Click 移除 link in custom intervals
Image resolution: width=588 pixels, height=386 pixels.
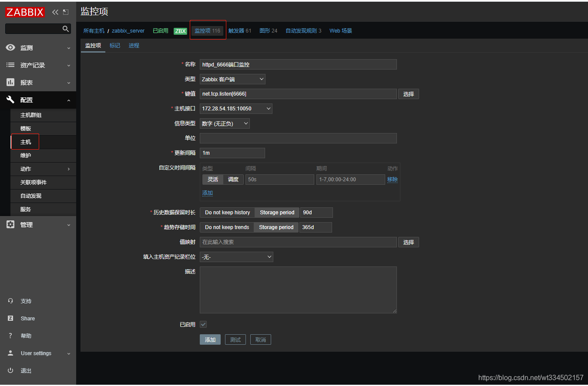click(x=393, y=180)
